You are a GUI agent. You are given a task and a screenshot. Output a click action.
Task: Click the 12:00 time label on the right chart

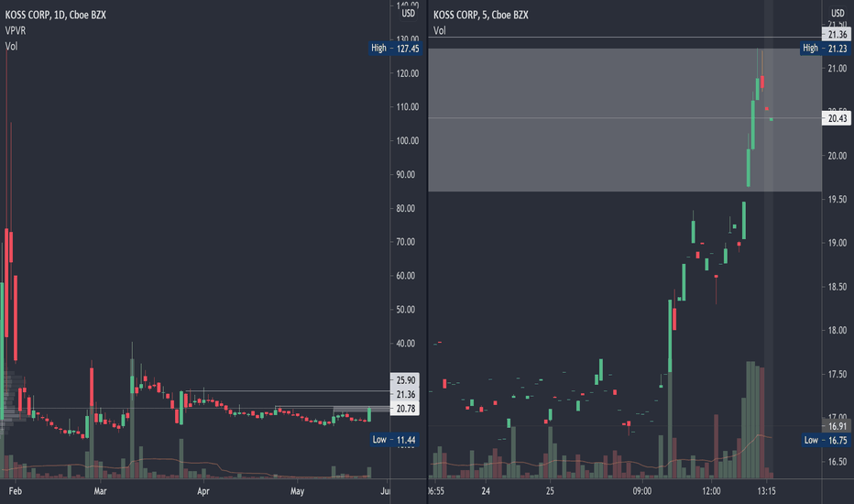click(x=711, y=491)
